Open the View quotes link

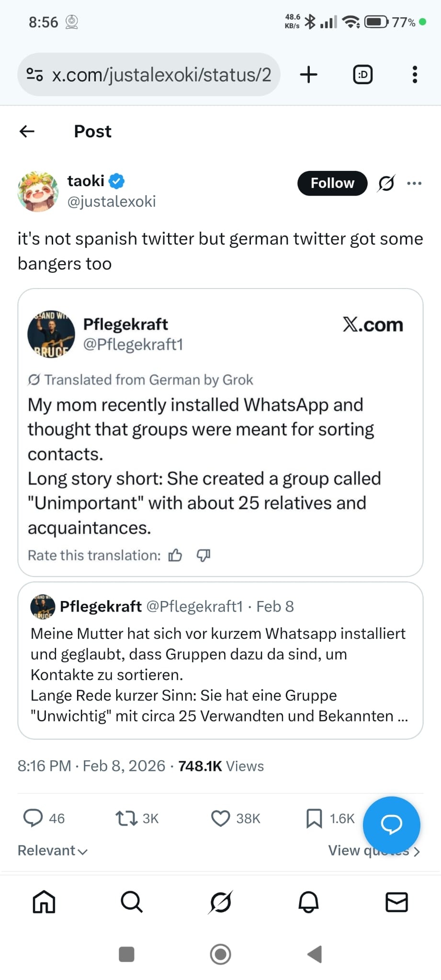(x=345, y=851)
